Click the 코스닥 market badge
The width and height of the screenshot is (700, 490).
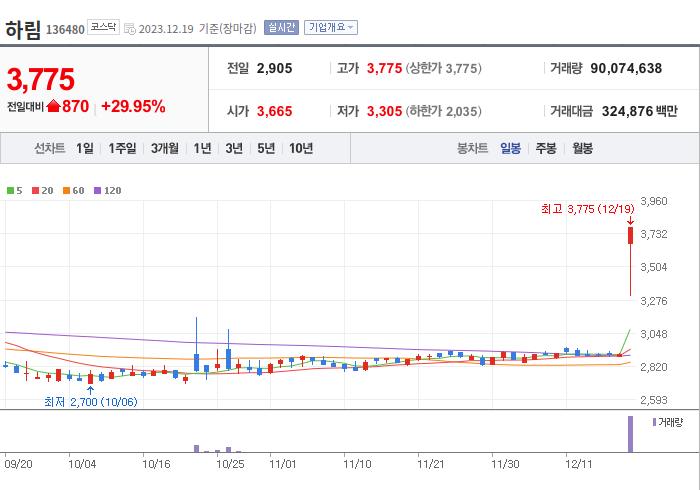[103, 27]
